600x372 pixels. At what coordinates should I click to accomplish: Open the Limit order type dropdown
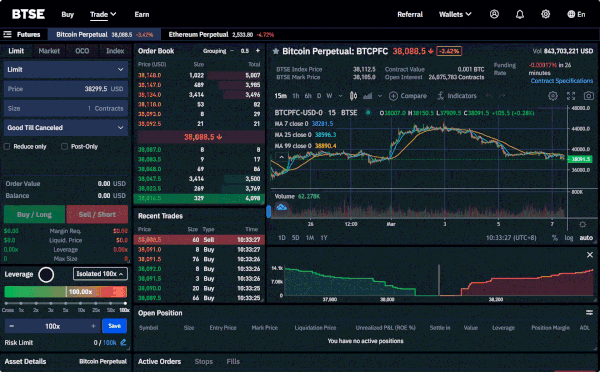[x=65, y=70]
